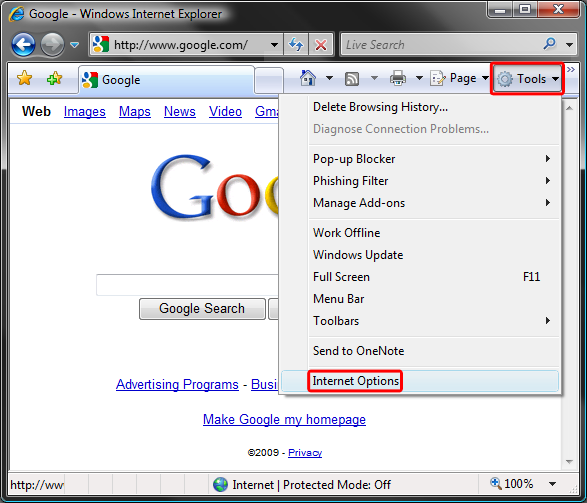The image size is (587, 503).
Task: Click the Web label on the Google bar
Action: pos(36,112)
